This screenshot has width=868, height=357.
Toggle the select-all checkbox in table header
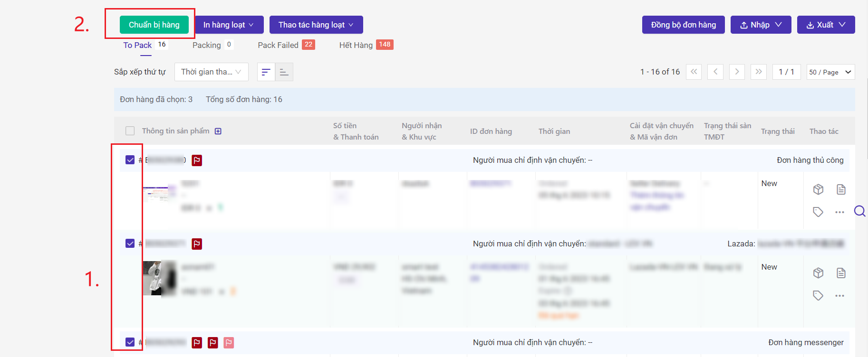130,131
